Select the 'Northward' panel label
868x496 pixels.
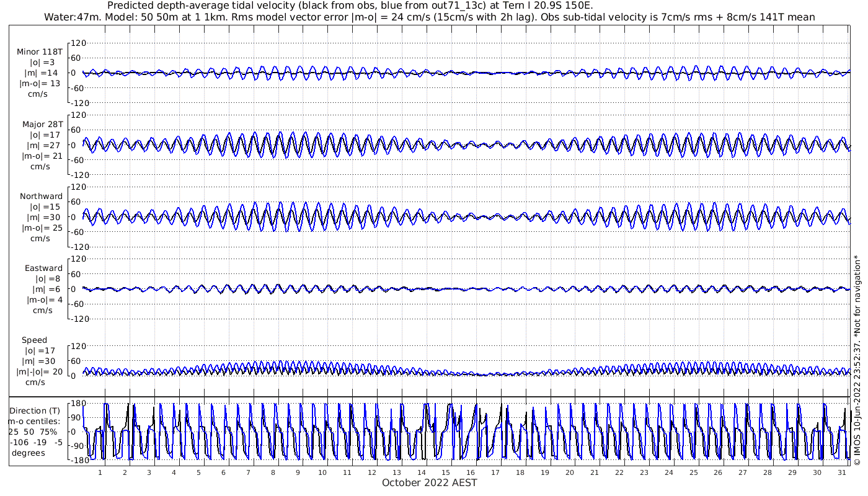click(41, 197)
